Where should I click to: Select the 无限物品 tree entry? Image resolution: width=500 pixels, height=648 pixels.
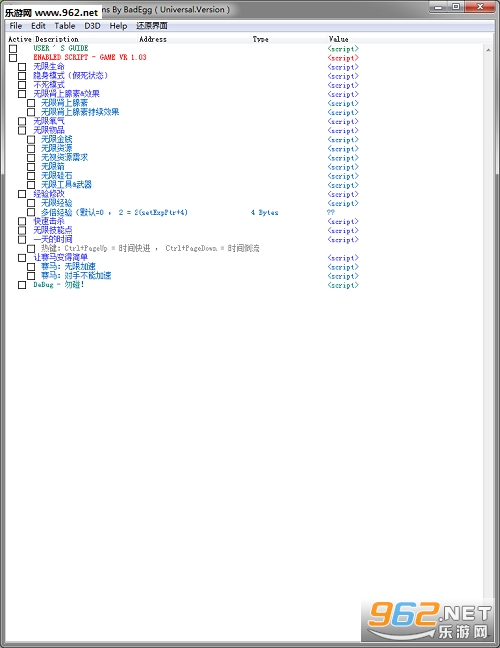point(49,131)
